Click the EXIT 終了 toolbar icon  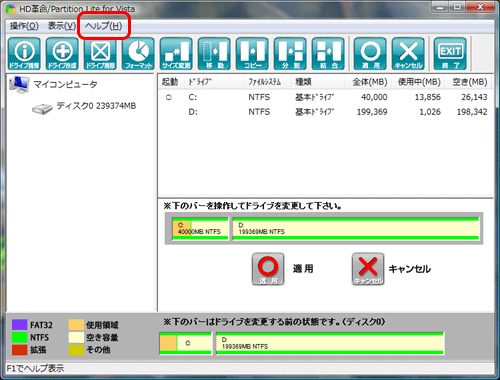click(x=450, y=54)
